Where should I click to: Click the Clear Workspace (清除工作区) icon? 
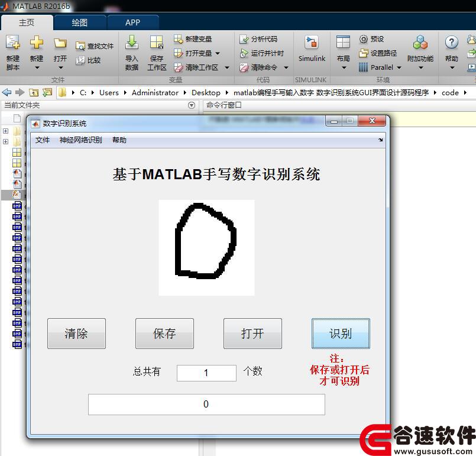click(178, 67)
